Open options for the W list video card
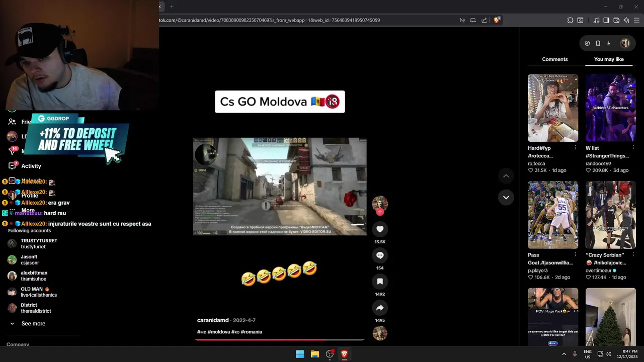644x362 pixels. coord(632,148)
